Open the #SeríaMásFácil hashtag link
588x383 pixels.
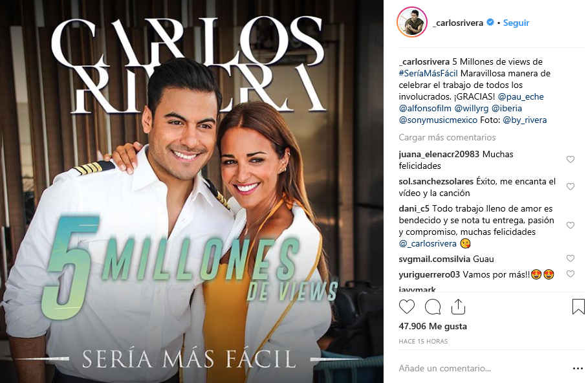[x=428, y=73]
